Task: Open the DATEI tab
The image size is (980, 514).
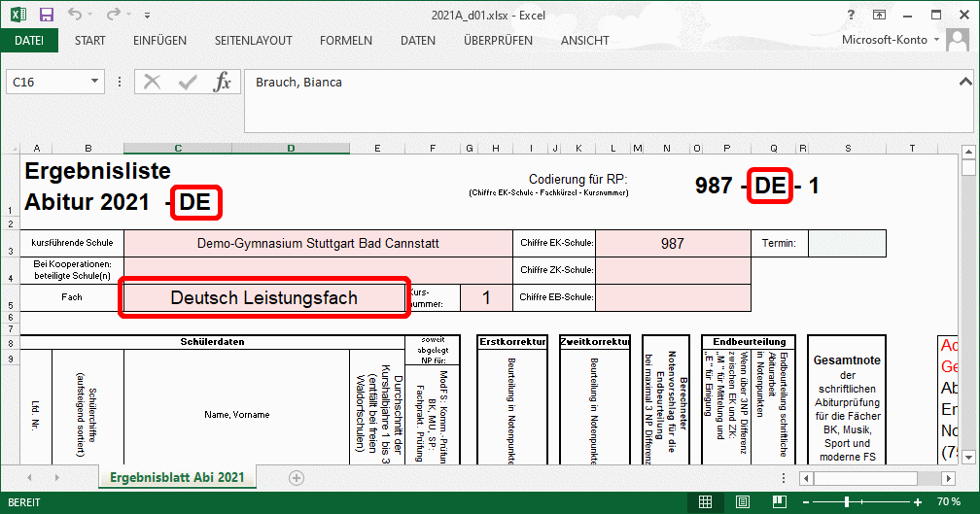Action: (29, 40)
